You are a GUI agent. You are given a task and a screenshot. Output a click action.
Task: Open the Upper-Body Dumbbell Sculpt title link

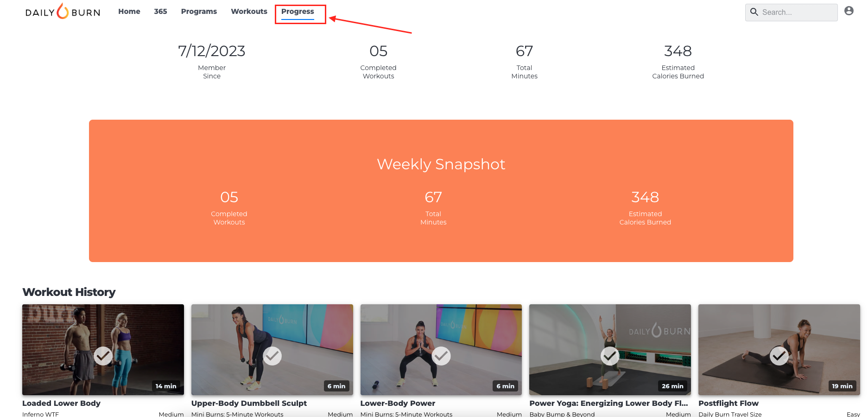(249, 403)
